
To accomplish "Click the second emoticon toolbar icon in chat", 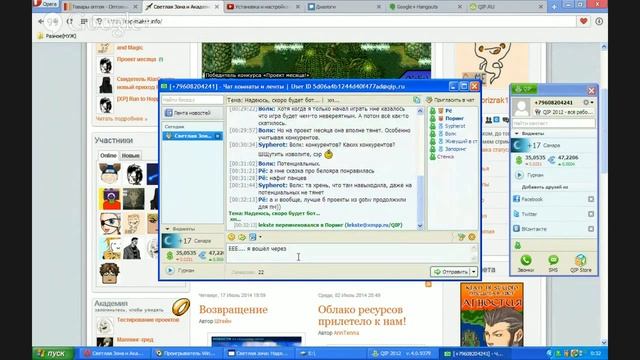I will [x=242, y=237].
